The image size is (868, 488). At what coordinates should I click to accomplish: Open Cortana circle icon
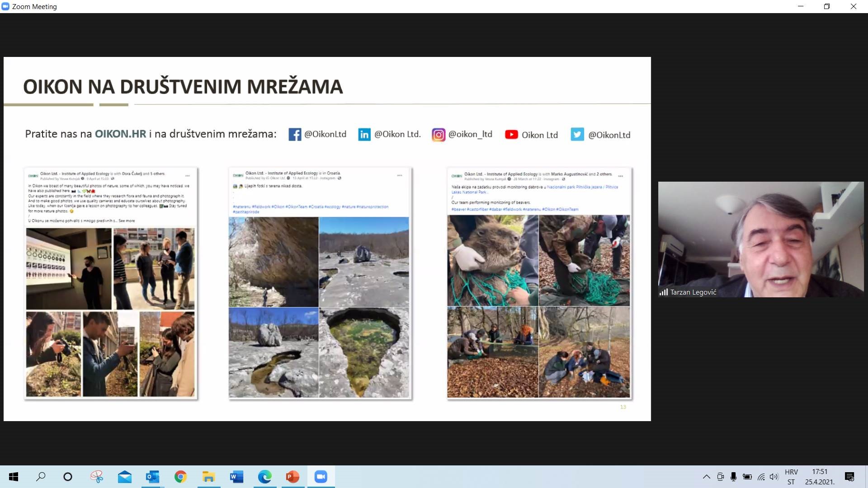(x=68, y=477)
